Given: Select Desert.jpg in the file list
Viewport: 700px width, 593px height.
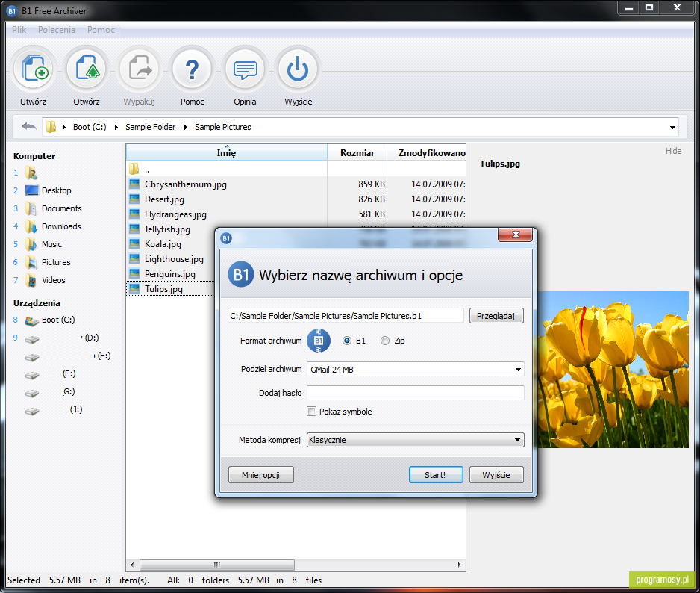Looking at the screenshot, I should [x=164, y=199].
